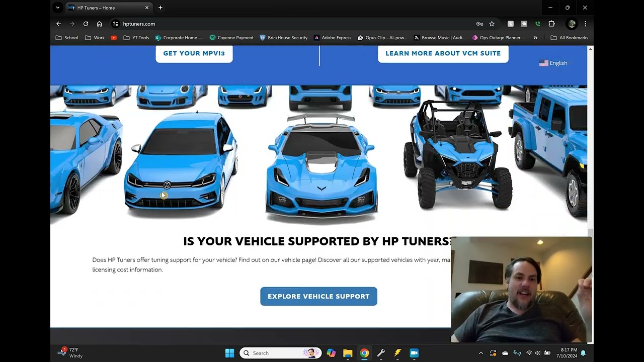644x362 pixels.
Task: Reload the page with the refresh icon
Action: tap(86, 24)
